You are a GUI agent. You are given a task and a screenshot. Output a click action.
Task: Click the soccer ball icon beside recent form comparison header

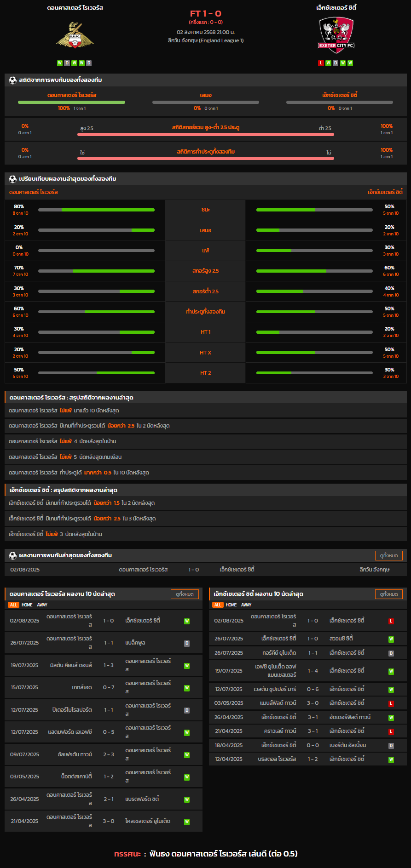(13, 179)
